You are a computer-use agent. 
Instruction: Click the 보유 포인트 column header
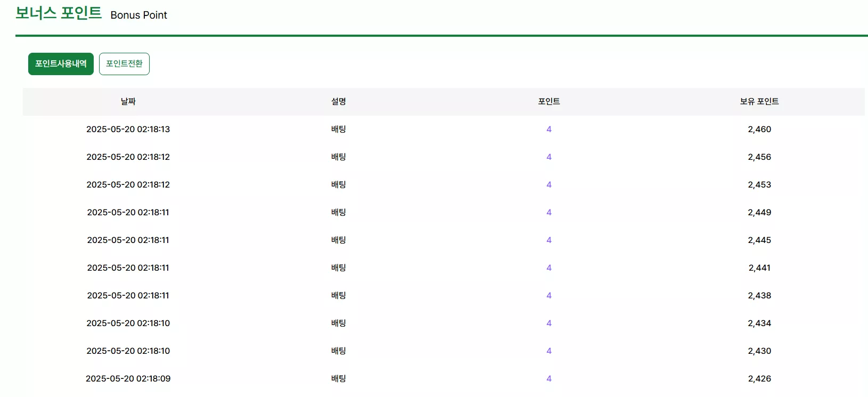click(x=759, y=101)
